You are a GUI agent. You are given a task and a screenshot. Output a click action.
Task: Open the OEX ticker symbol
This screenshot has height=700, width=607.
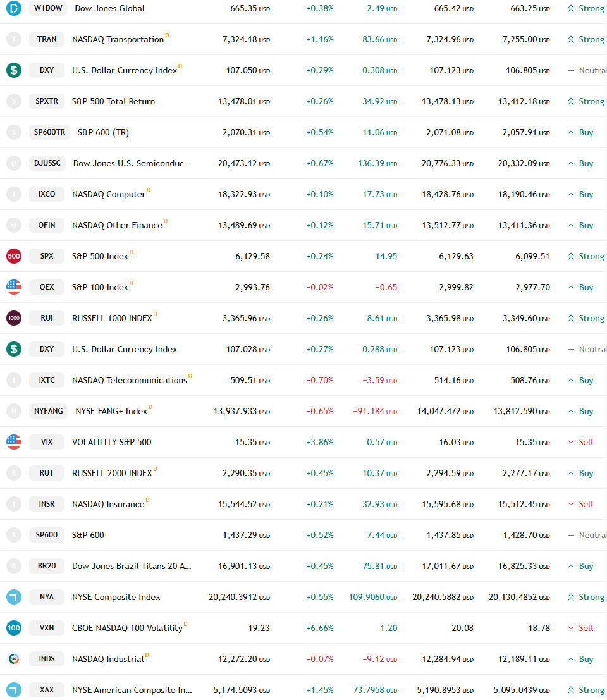point(47,287)
